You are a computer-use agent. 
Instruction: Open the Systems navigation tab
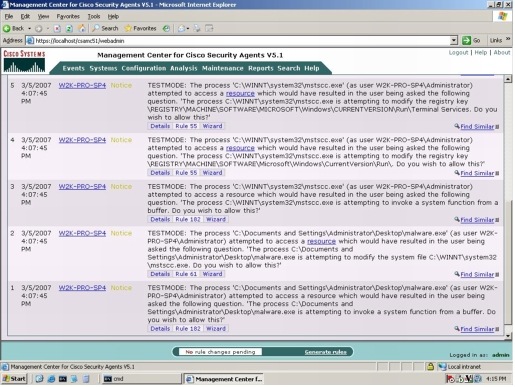[103, 68]
